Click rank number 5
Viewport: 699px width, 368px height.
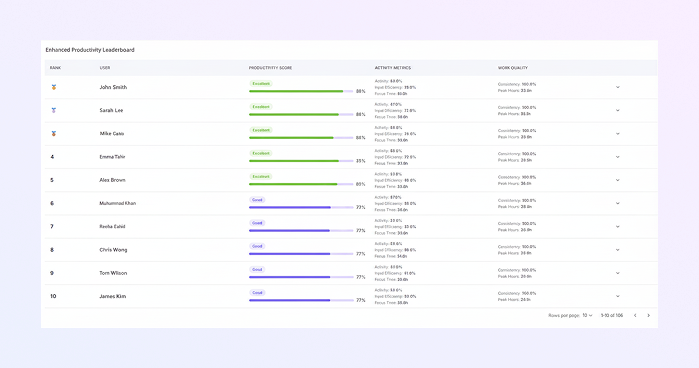tap(52, 180)
